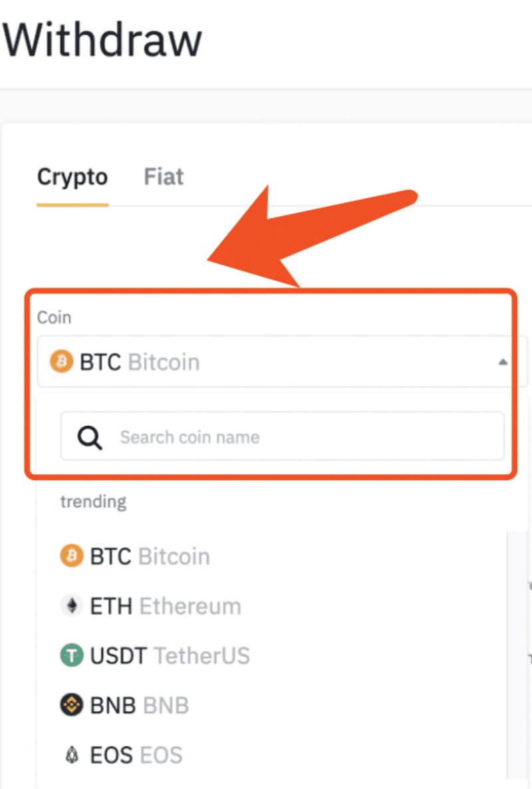Viewport: 532px width, 789px height.
Task: Click the EOS logo icon
Action: (x=72, y=754)
